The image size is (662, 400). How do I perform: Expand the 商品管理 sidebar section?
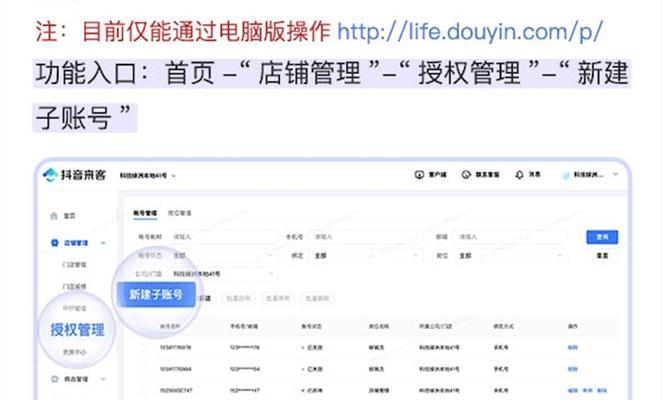click(x=103, y=379)
